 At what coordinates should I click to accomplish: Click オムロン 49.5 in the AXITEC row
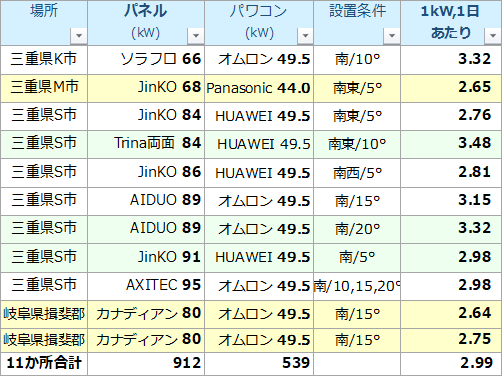tap(259, 286)
